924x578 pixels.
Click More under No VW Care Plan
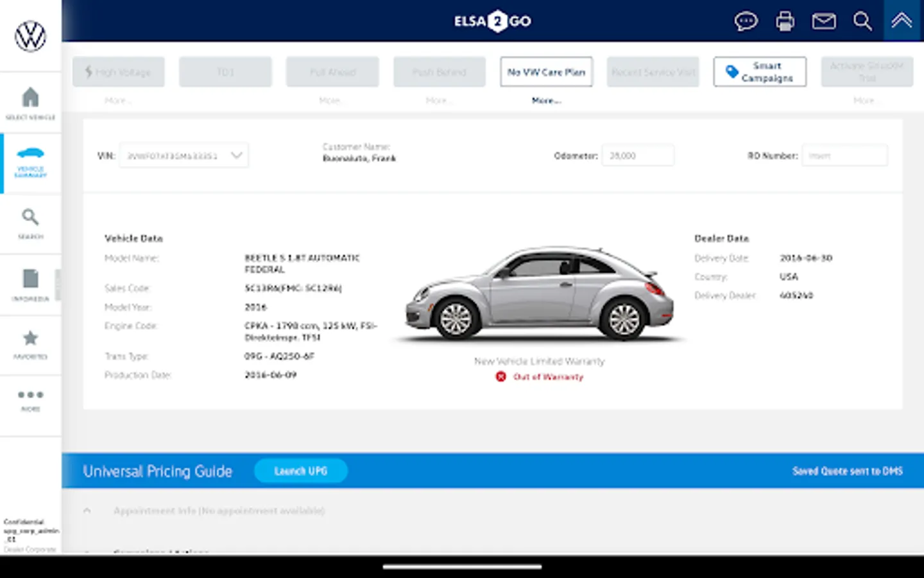[546, 100]
